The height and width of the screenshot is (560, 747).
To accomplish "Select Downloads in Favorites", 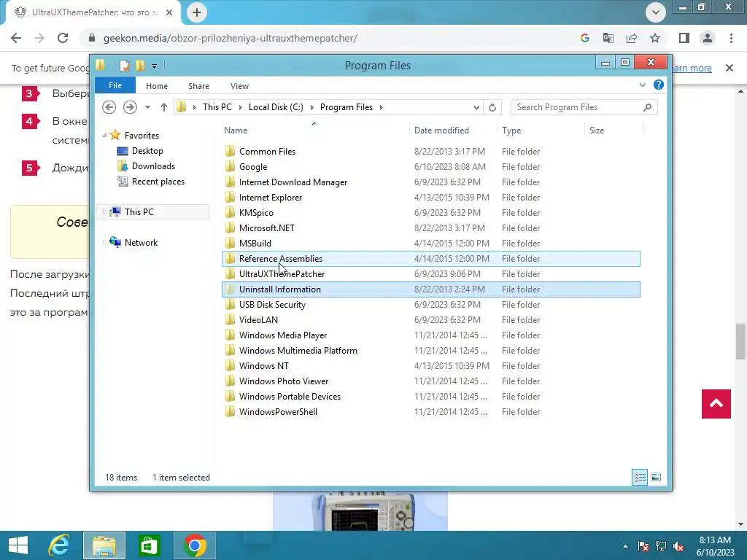I will coord(153,166).
